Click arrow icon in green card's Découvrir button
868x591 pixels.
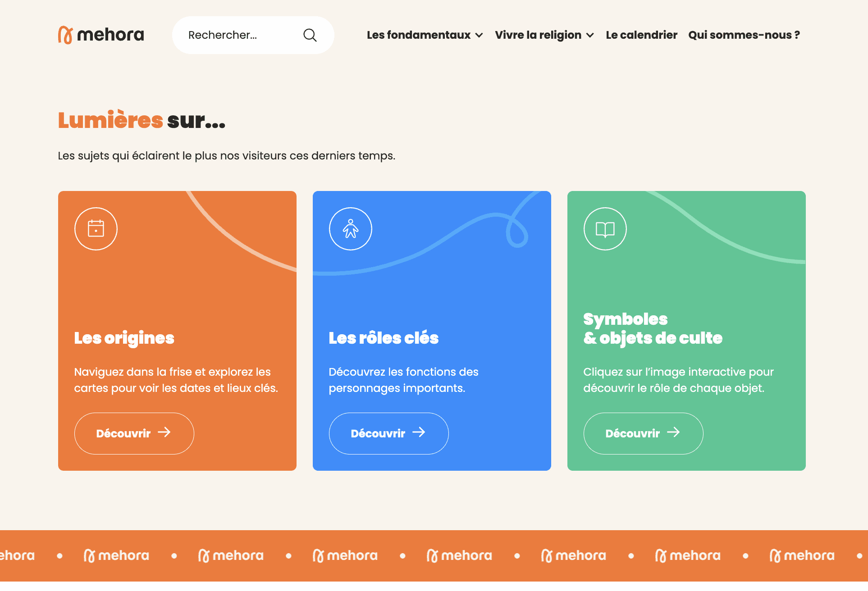click(x=673, y=432)
